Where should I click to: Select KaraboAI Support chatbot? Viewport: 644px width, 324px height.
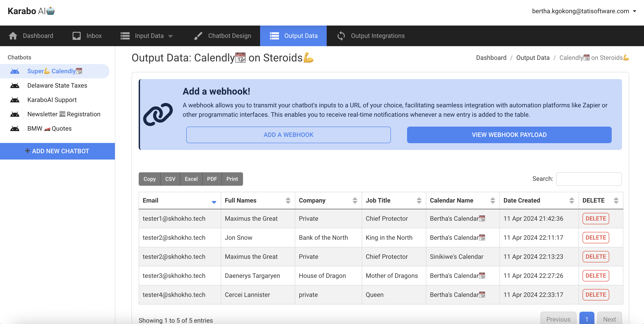pyautogui.click(x=52, y=100)
